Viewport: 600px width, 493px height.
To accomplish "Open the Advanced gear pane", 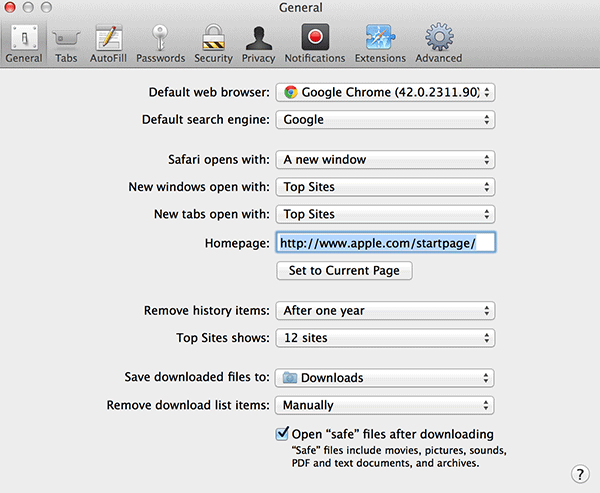I will point(438,42).
